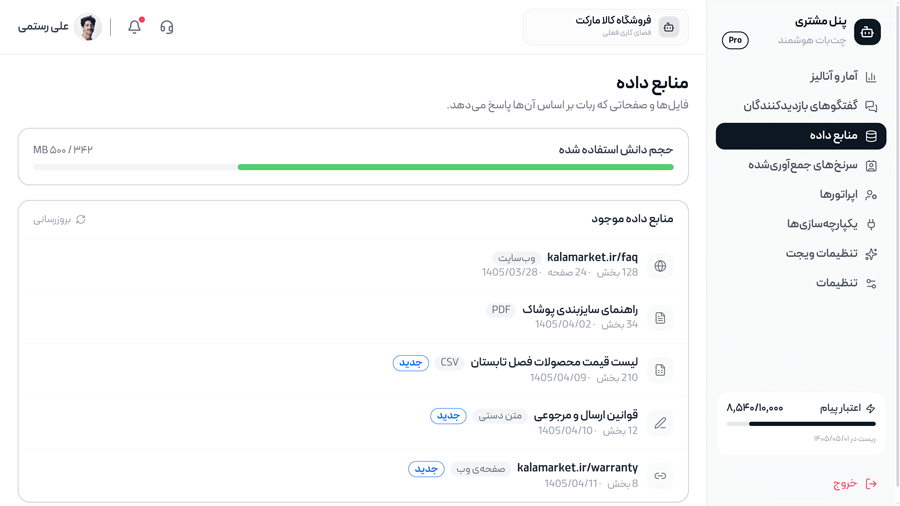Click the document icon of the PDF sizing guide
Screen dimensions: 900x506
[660, 318]
